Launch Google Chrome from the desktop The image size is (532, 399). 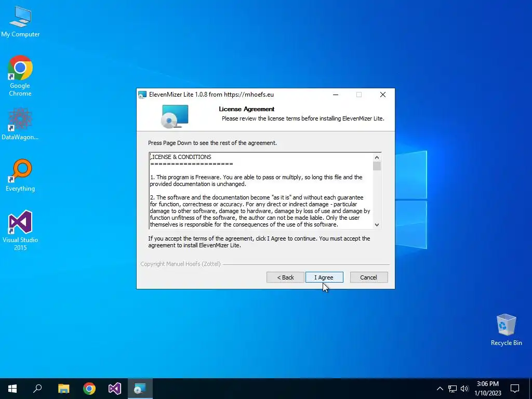20,75
